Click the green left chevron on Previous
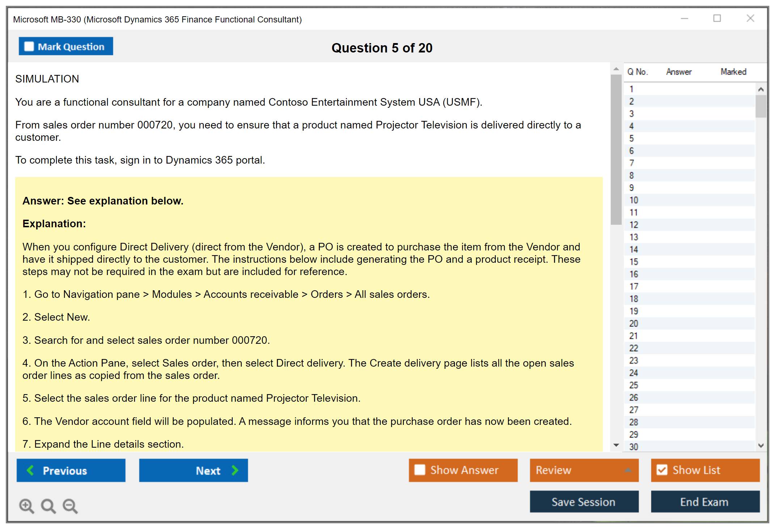 [x=30, y=470]
